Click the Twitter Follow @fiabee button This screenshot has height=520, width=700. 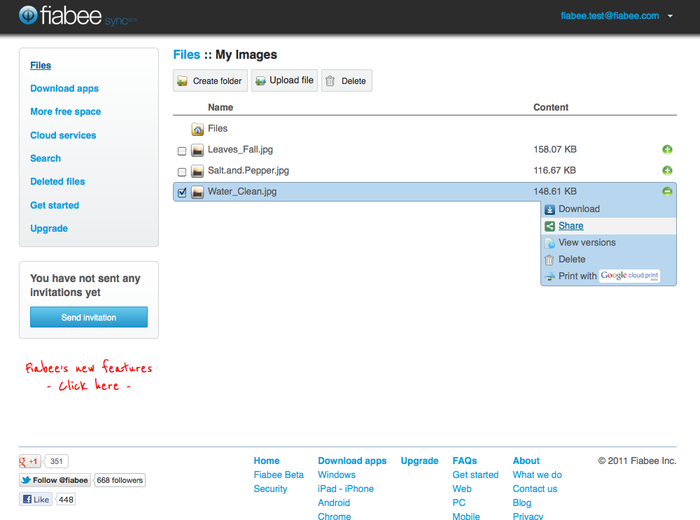[x=55, y=480]
